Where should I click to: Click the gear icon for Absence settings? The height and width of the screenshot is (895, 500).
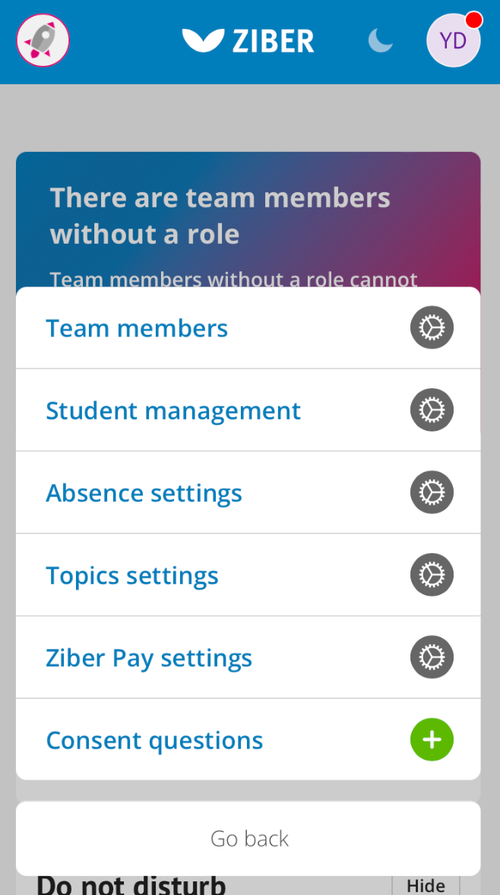tap(432, 492)
